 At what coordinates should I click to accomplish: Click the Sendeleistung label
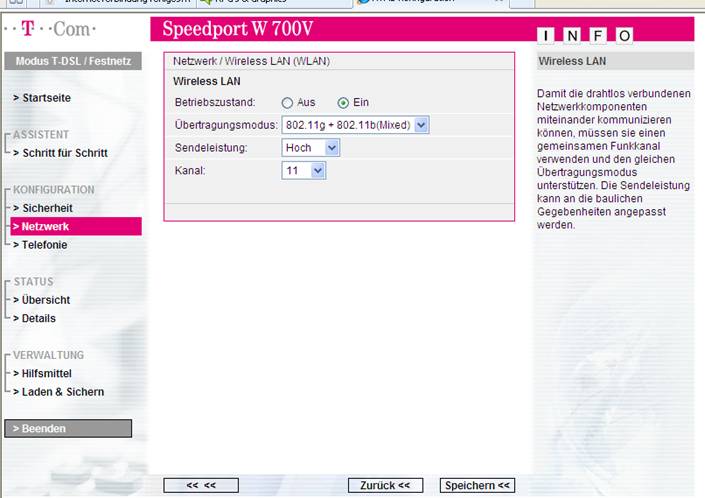click(211, 148)
